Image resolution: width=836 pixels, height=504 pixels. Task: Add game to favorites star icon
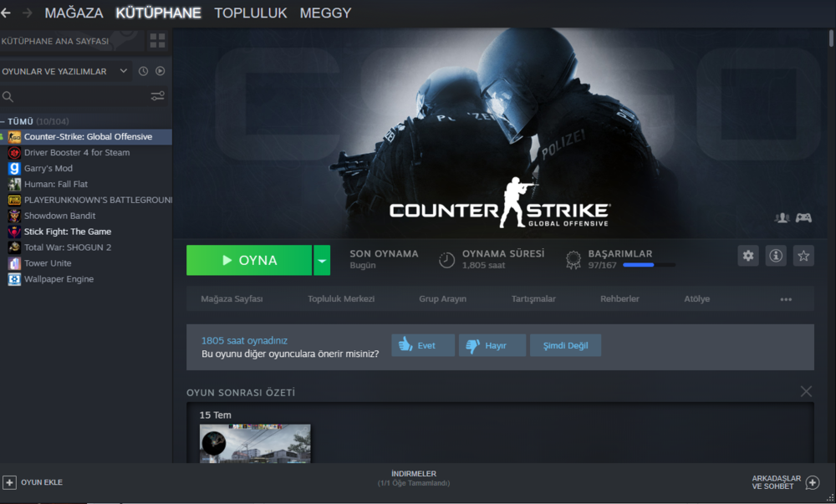tap(803, 256)
